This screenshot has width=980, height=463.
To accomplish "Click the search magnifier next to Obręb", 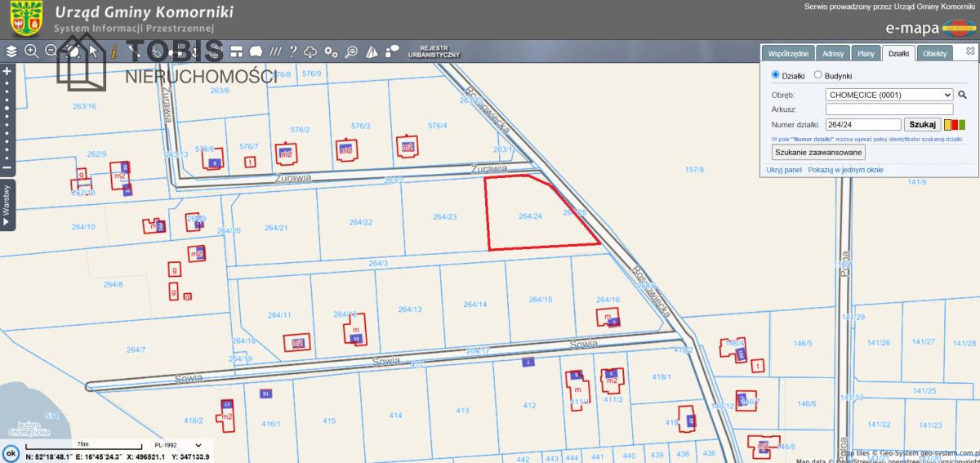I will (x=962, y=95).
